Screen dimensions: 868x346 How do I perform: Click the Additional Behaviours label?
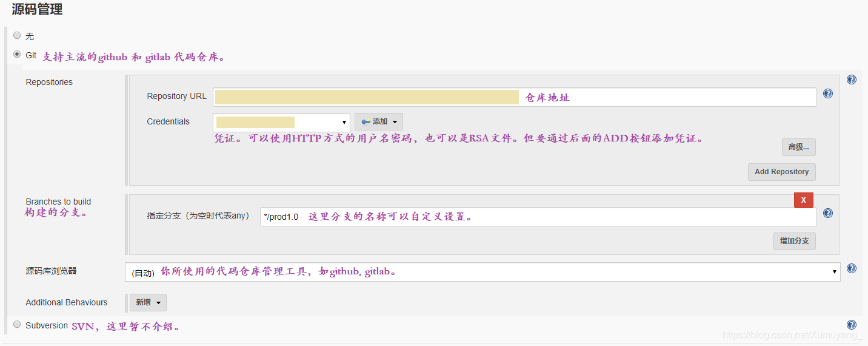point(67,302)
